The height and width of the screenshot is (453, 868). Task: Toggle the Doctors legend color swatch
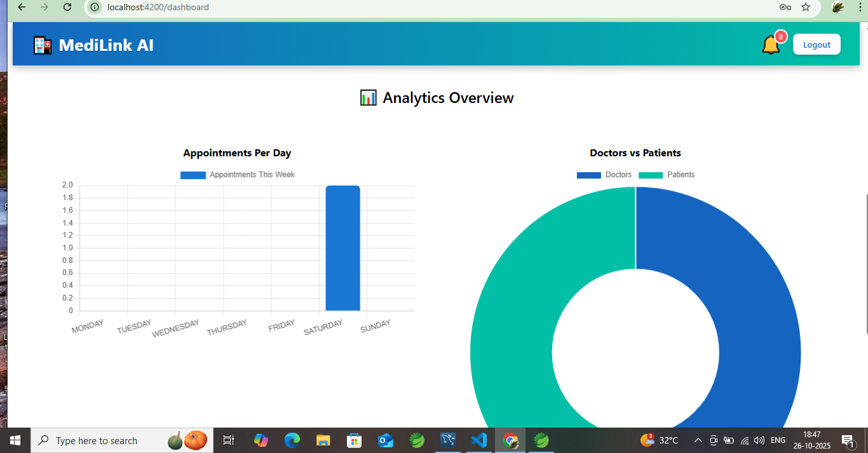(588, 175)
